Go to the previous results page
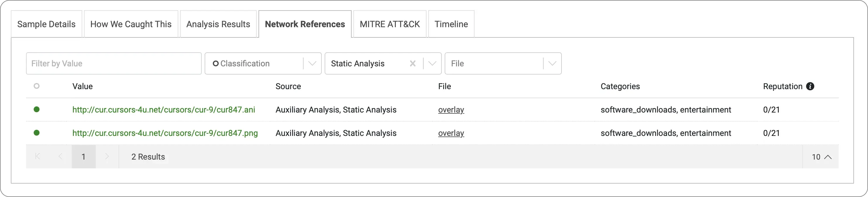 (x=60, y=156)
